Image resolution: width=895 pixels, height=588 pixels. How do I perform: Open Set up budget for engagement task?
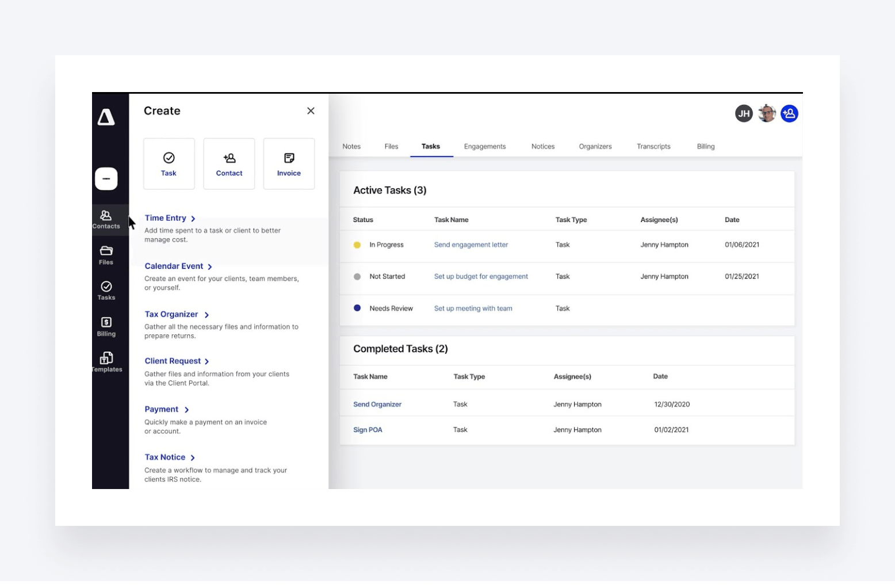[x=481, y=277]
